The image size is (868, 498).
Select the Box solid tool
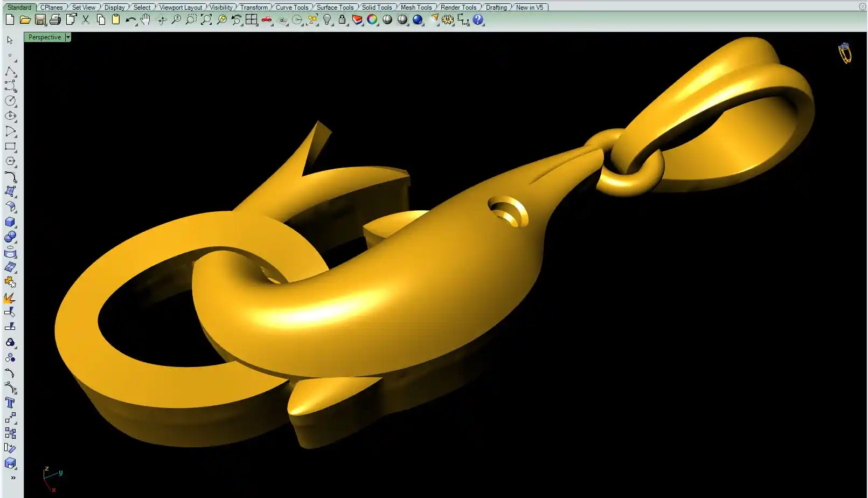click(10, 222)
